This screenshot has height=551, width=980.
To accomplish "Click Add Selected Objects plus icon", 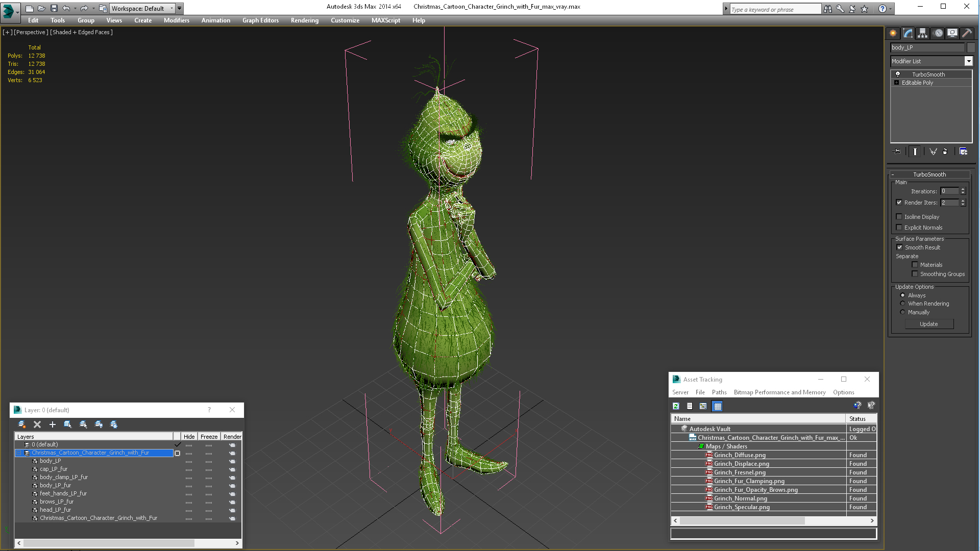I will (x=52, y=424).
